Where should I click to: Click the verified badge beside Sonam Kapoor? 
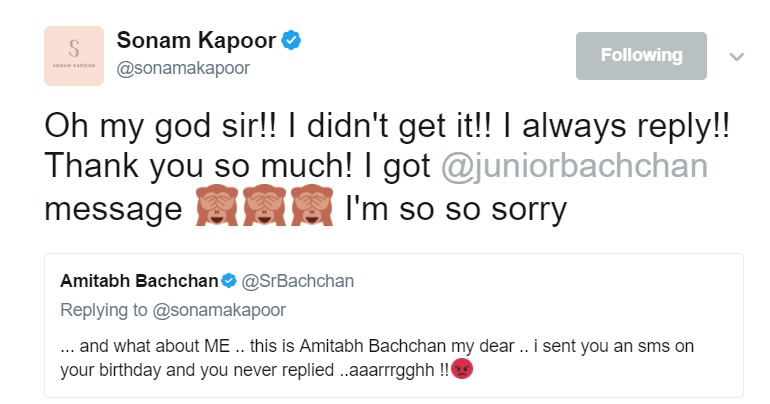(x=291, y=40)
